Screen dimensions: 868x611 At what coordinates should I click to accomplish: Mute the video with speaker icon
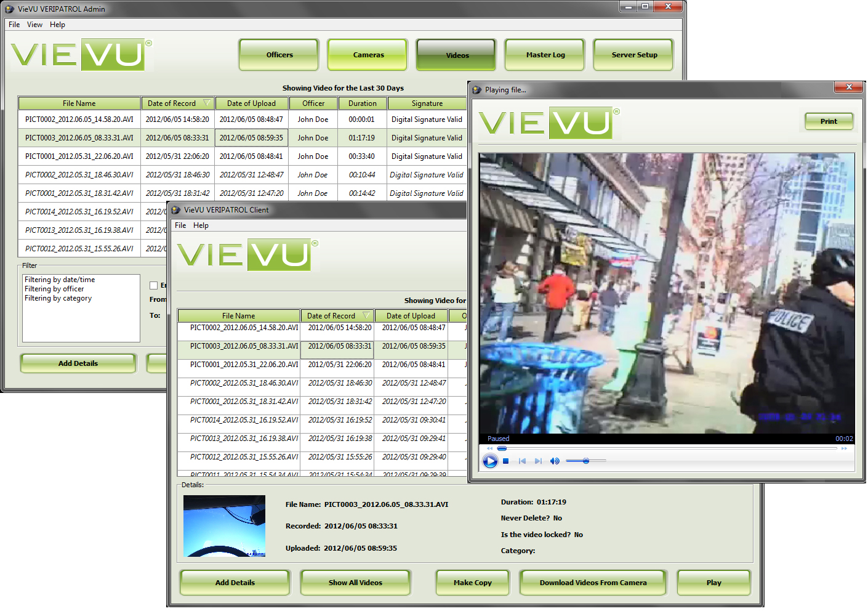coord(555,461)
